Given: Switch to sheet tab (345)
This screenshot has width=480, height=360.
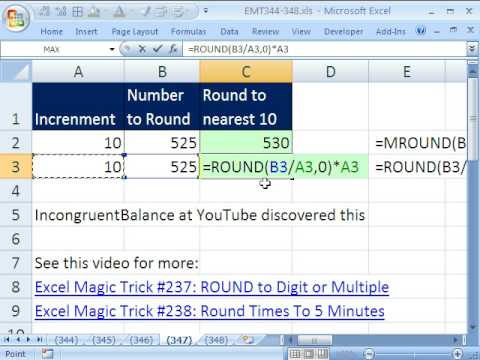Looking at the screenshot, I should pos(104,340).
